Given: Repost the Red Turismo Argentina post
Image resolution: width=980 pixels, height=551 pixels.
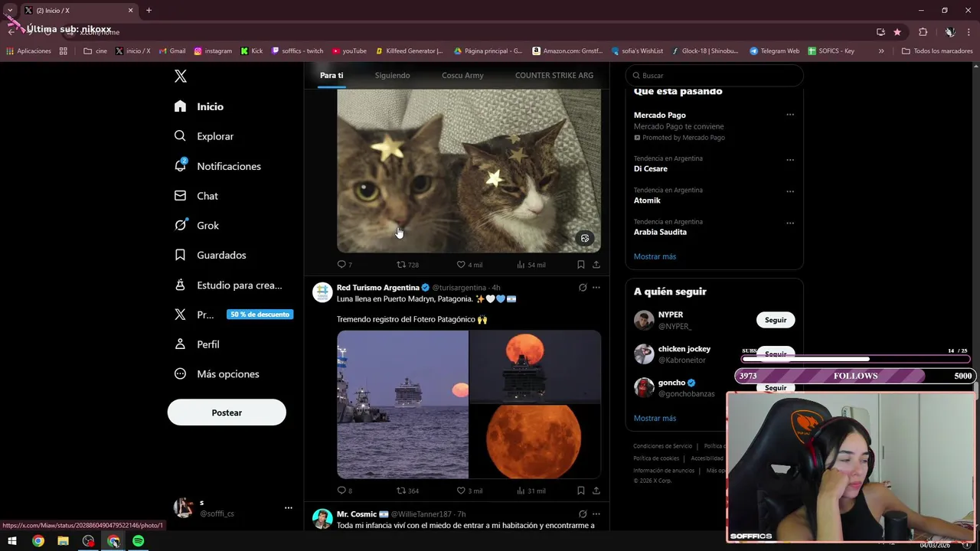Looking at the screenshot, I should coord(407,491).
